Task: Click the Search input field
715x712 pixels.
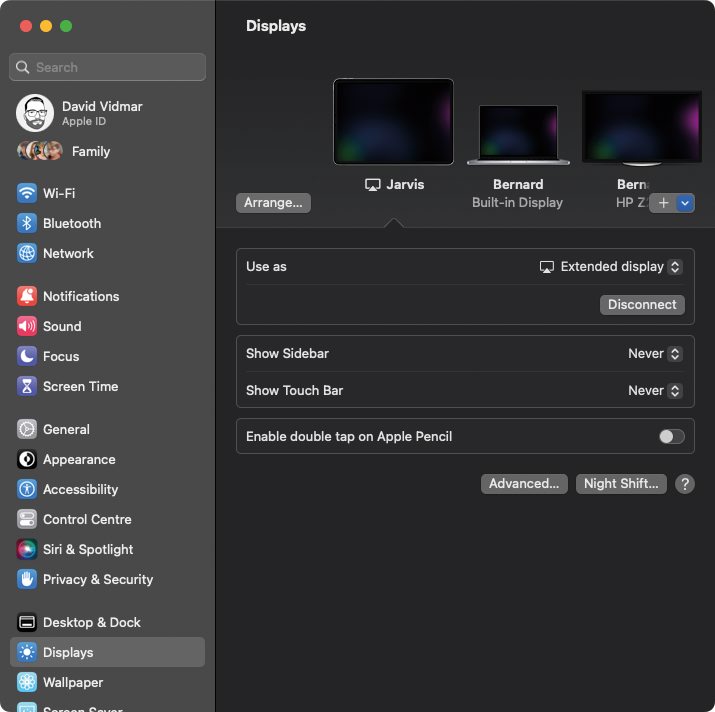Action: 107,67
